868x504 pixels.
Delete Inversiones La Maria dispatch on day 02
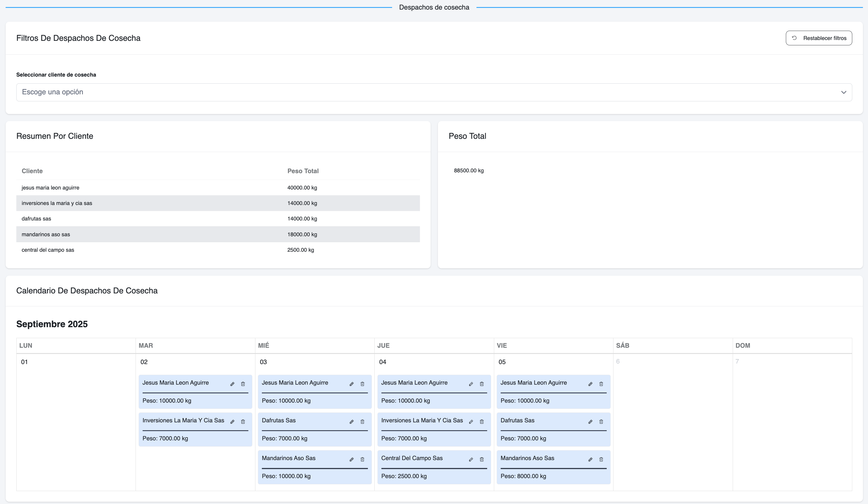pyautogui.click(x=243, y=422)
